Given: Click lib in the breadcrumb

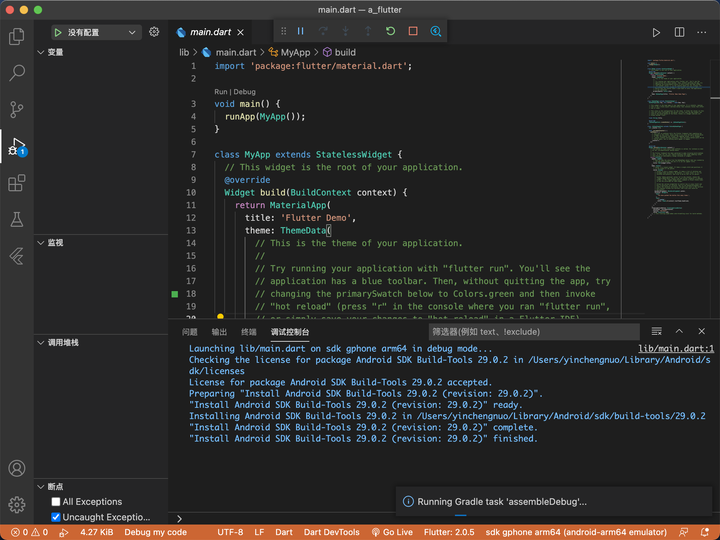Looking at the screenshot, I should [184, 52].
